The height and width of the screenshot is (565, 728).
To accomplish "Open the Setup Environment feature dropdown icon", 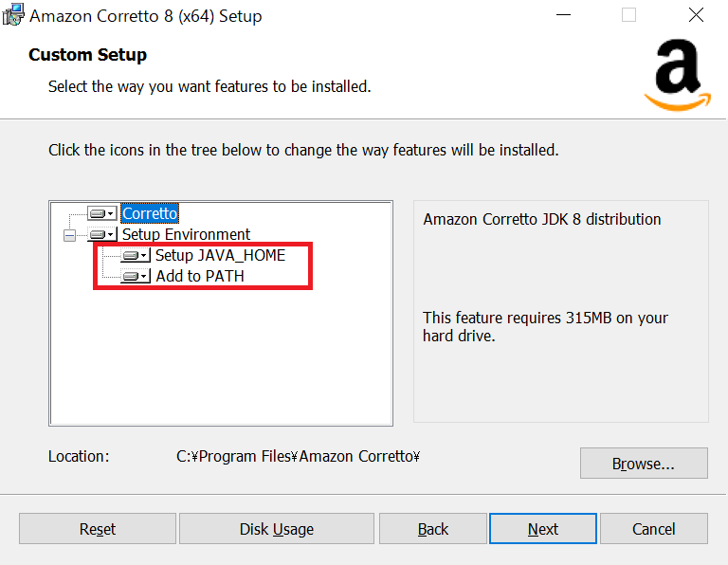I will pos(101,234).
